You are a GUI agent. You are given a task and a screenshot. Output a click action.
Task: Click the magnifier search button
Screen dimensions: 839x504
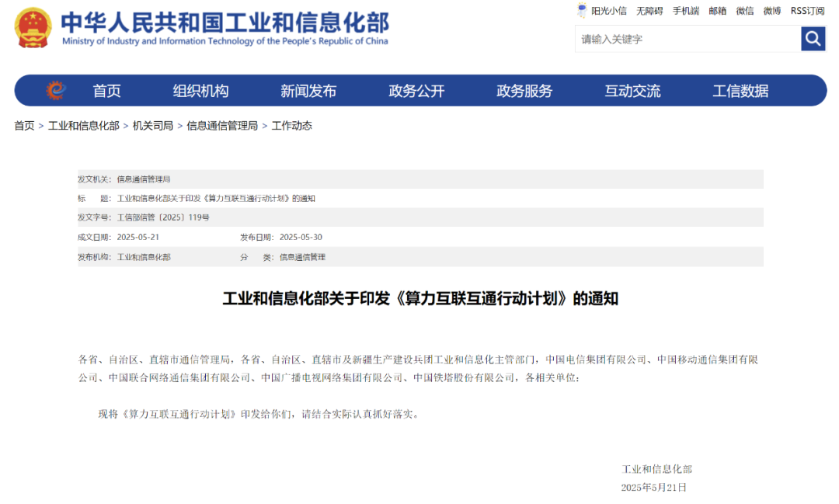click(813, 39)
